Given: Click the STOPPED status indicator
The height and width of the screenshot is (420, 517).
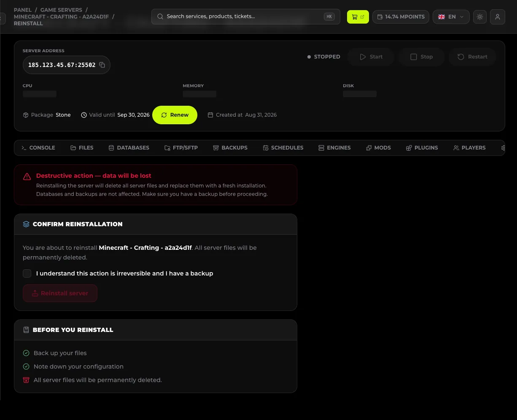Looking at the screenshot, I should [324, 57].
